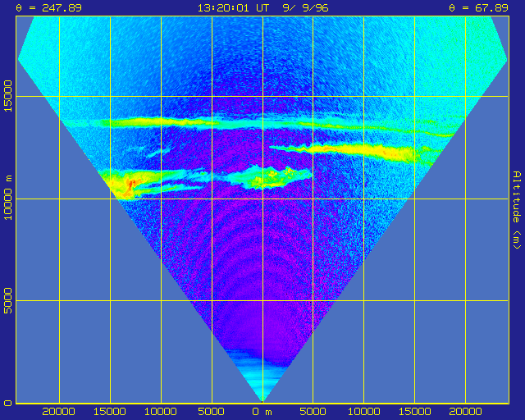Click the 5000 label on the altitude axis
525x420 pixels.
(x=8, y=300)
